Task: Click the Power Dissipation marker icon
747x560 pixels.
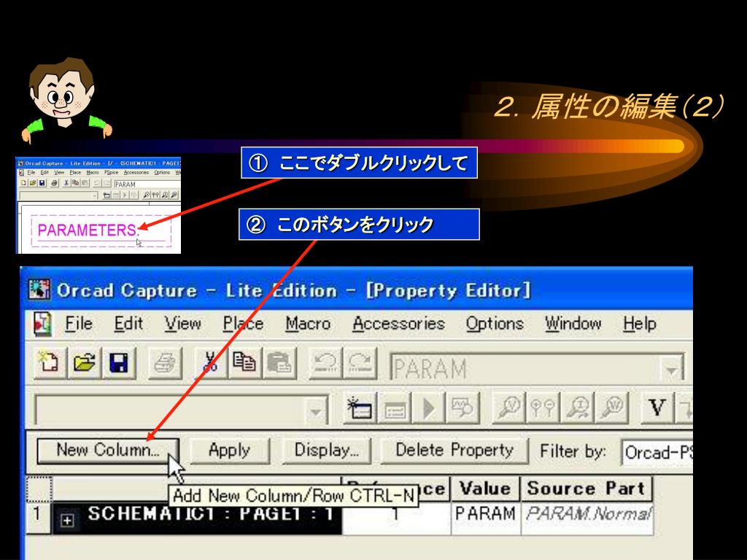Action: pos(612,408)
